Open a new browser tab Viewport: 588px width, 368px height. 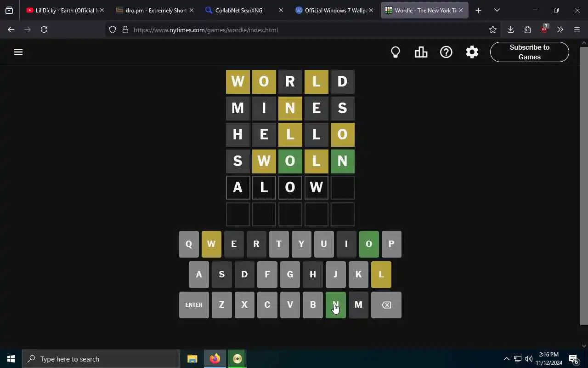tap(478, 10)
